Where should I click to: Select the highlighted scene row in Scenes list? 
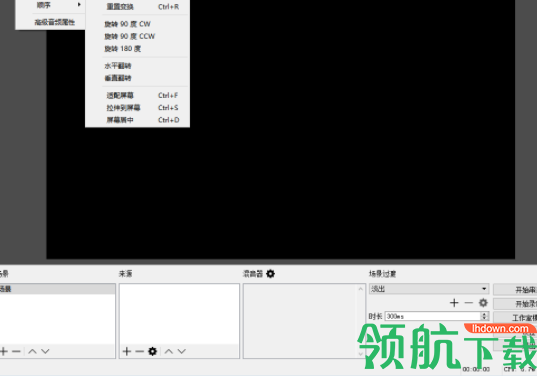tap(58, 289)
